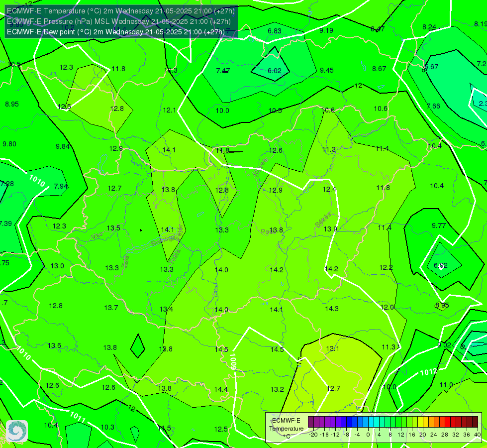Click the 12.0 temperature value
487x448 pixels.
coord(388,307)
